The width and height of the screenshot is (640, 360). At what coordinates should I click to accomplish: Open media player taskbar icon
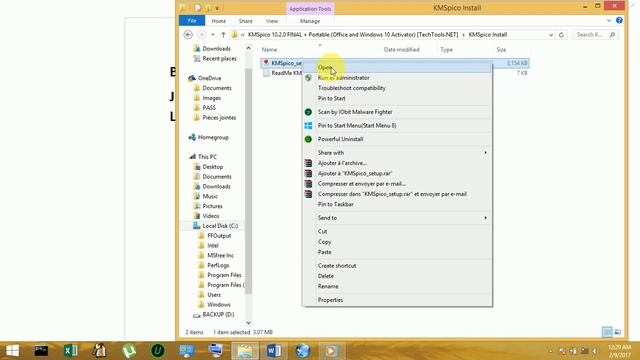pos(331,351)
